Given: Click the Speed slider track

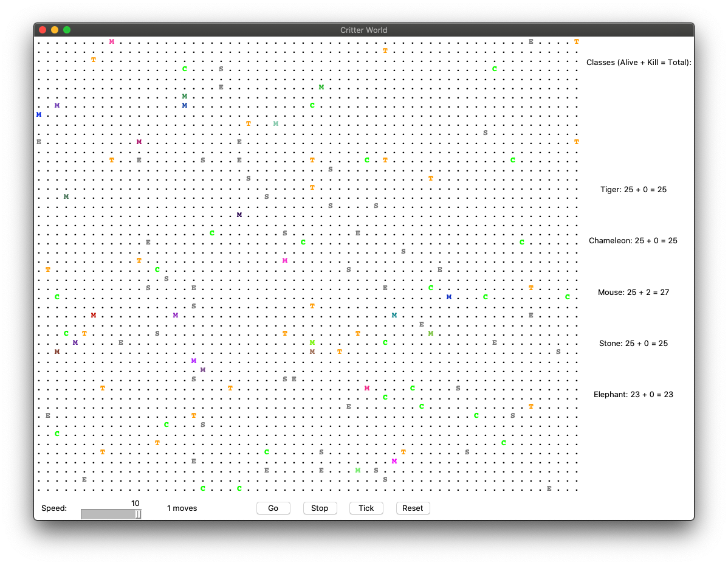Looking at the screenshot, I should 111,515.
